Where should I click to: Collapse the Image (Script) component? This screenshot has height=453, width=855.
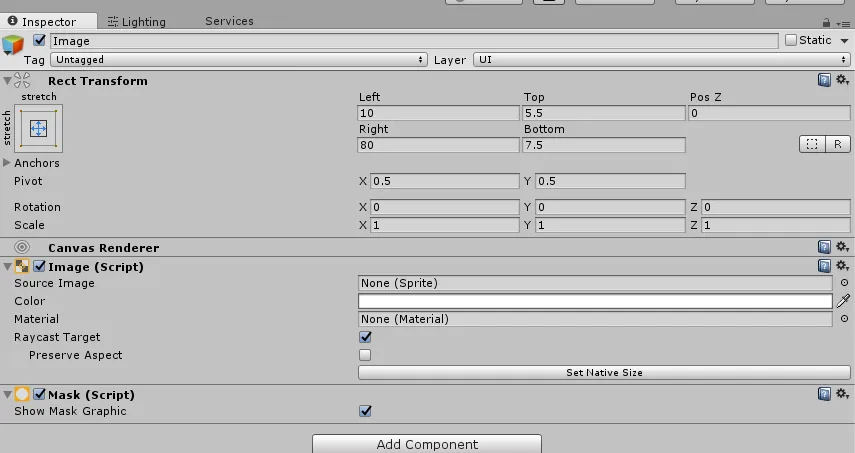(x=7, y=267)
